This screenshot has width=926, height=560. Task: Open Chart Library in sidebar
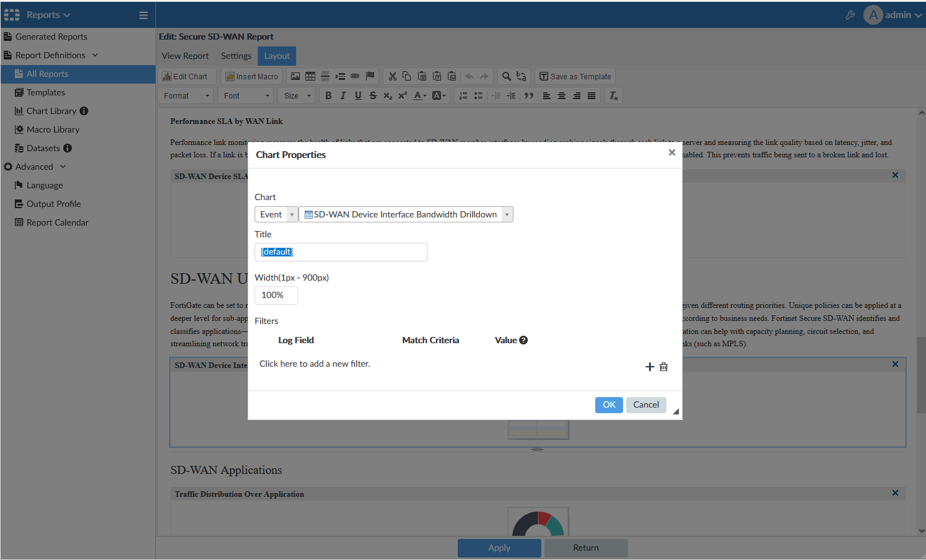[x=51, y=111]
